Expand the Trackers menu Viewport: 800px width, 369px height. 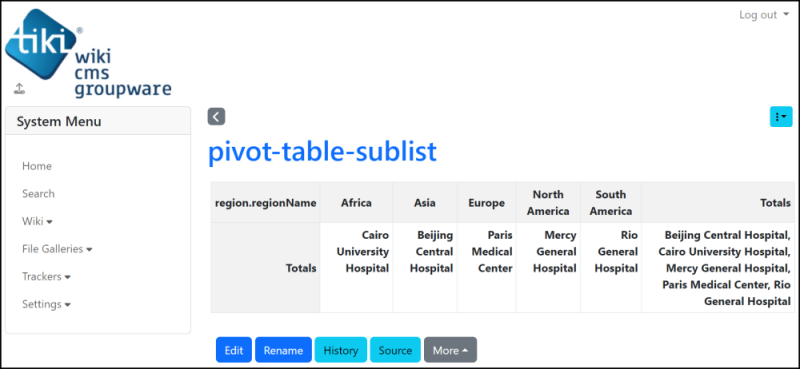46,277
